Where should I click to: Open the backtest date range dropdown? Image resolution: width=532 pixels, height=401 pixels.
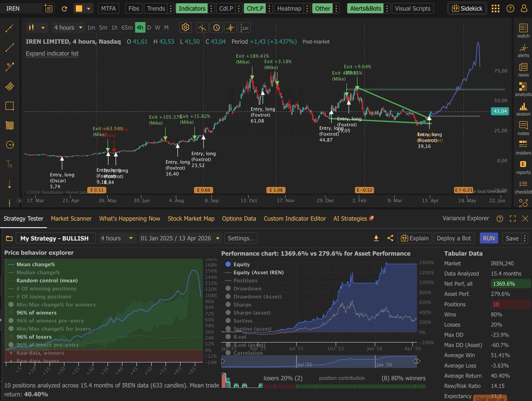click(180, 238)
